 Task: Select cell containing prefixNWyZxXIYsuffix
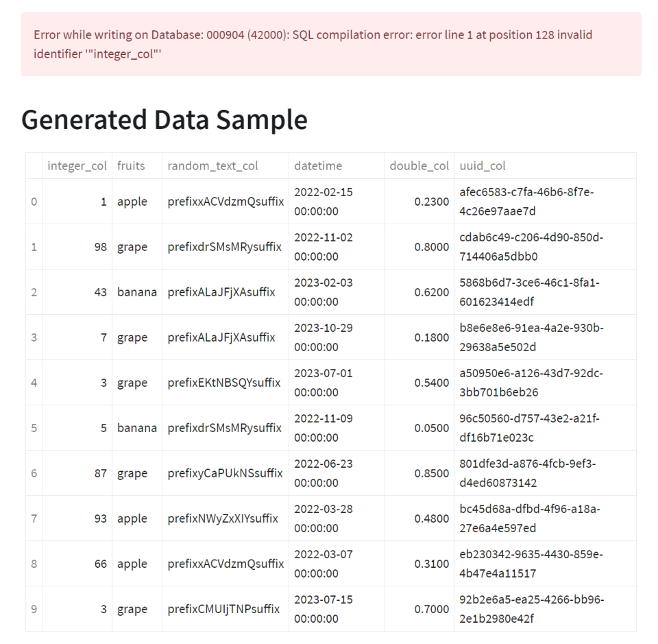point(223,518)
